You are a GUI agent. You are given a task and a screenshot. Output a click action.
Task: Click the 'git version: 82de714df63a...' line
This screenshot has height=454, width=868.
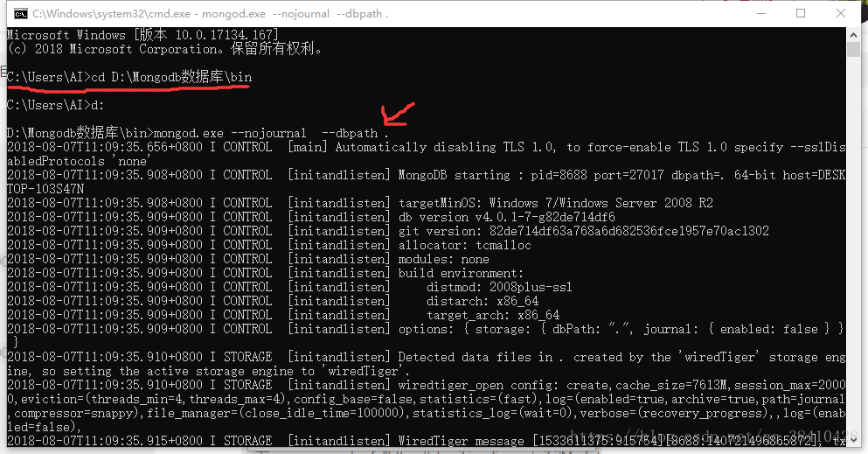pyautogui.click(x=583, y=231)
